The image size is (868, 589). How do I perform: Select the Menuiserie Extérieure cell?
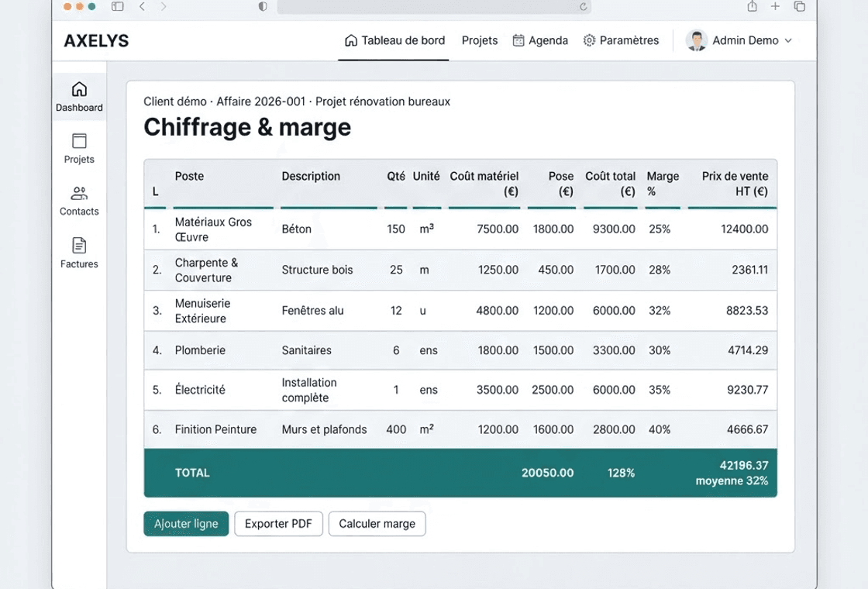coord(202,311)
